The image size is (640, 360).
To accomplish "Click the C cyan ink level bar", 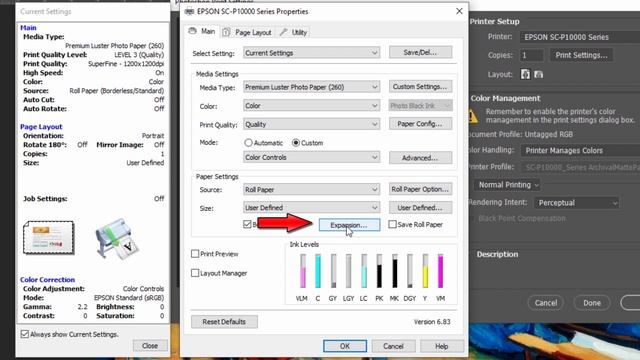I will pyautogui.click(x=318, y=271).
